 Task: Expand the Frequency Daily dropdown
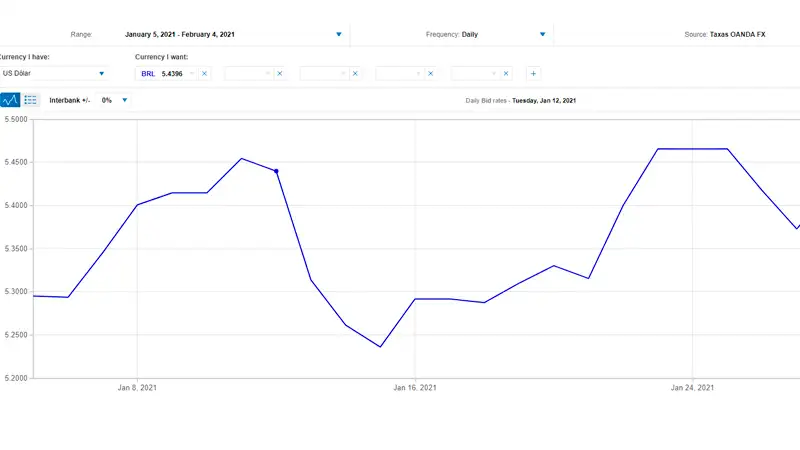pyautogui.click(x=543, y=34)
